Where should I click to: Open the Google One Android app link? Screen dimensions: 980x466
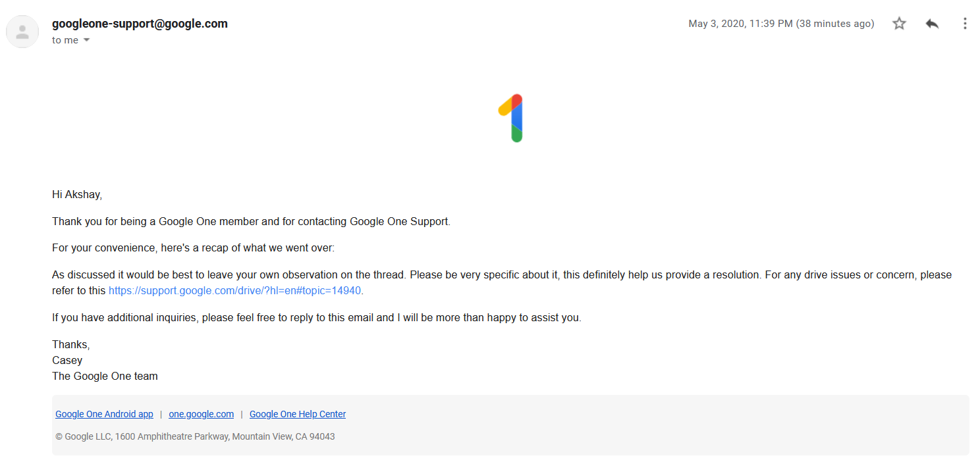(104, 414)
